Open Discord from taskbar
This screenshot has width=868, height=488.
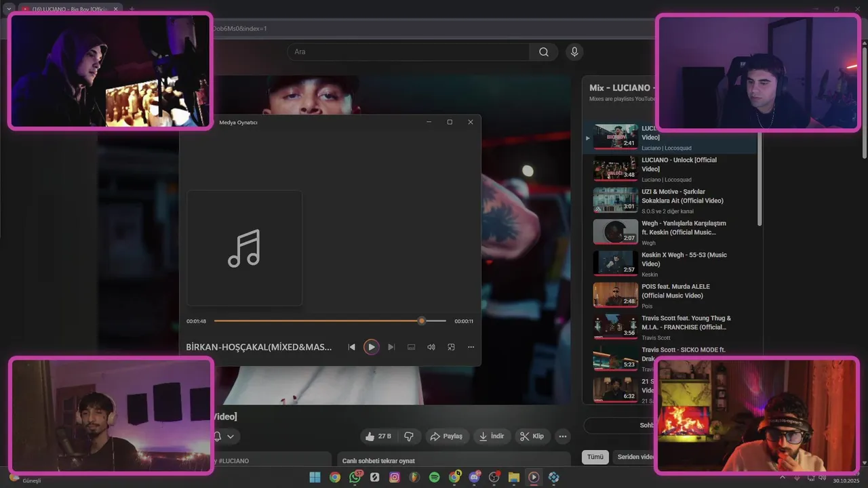point(474,477)
